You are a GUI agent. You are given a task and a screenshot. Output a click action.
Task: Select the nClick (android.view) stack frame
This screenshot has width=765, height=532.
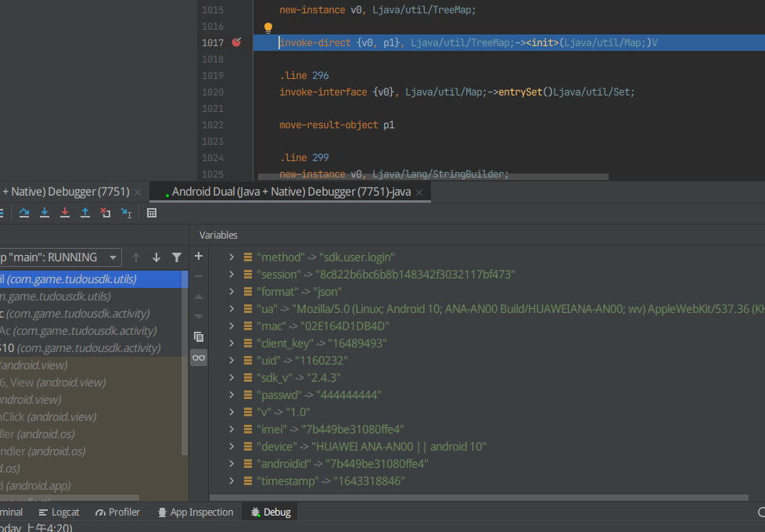click(x=90, y=417)
